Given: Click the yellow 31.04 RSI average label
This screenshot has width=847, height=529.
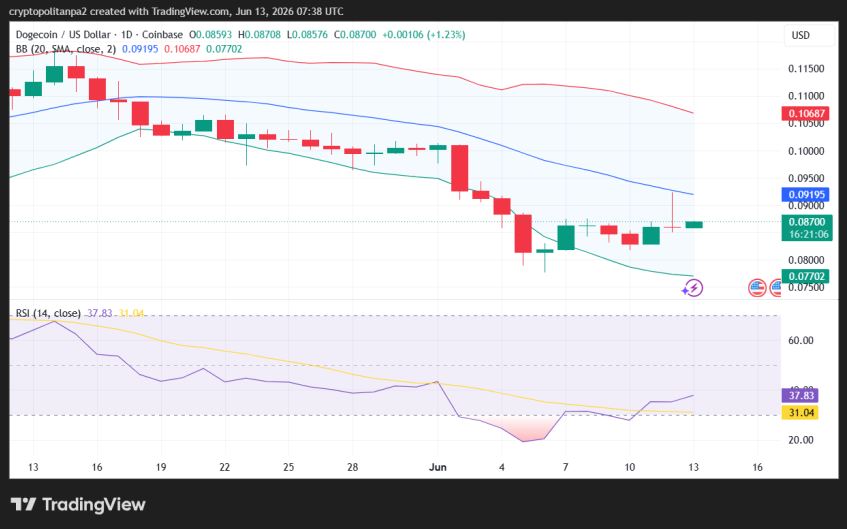Looking at the screenshot, I should [801, 413].
